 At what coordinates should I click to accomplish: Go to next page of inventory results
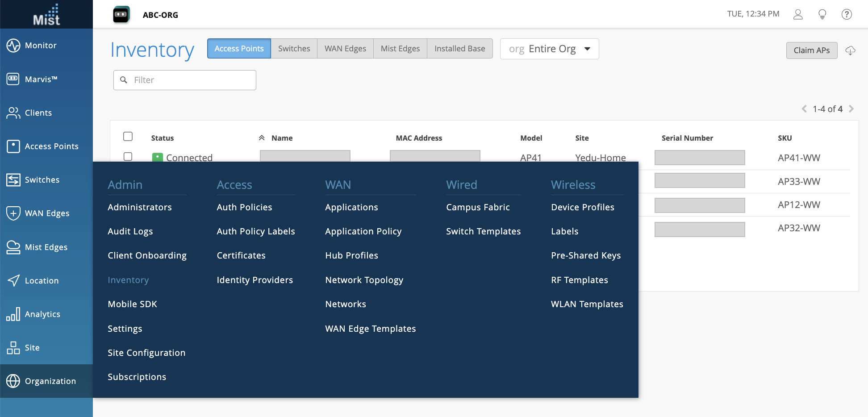(x=851, y=109)
